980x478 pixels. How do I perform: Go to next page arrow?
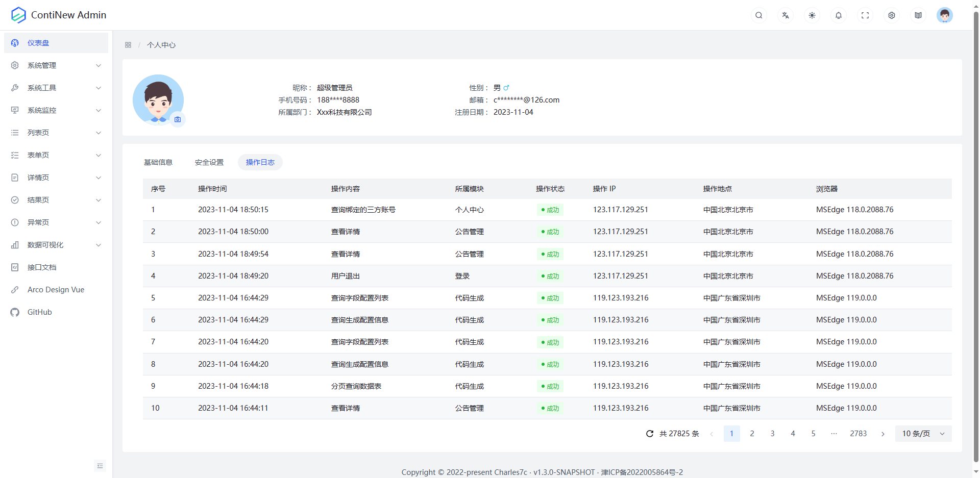click(883, 434)
